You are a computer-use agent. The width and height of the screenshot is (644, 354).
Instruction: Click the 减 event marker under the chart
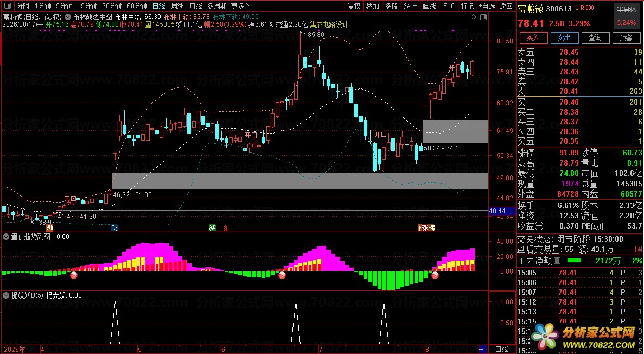212,228
